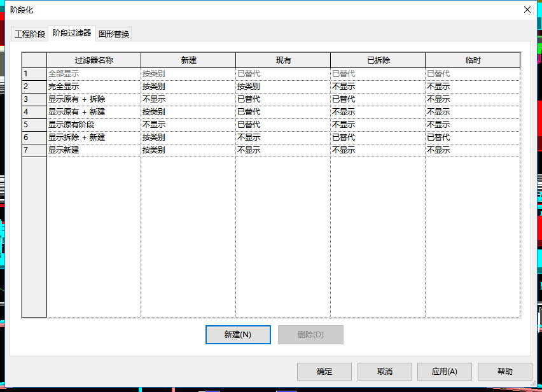
Task: Open 现有 setting for 显示原有 + 拆除 row
Action: (283, 99)
